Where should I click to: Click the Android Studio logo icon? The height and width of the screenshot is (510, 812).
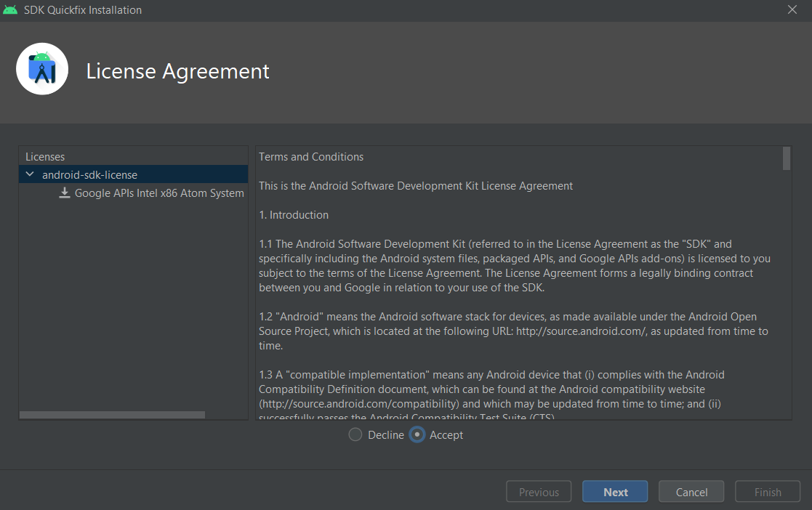(x=42, y=69)
